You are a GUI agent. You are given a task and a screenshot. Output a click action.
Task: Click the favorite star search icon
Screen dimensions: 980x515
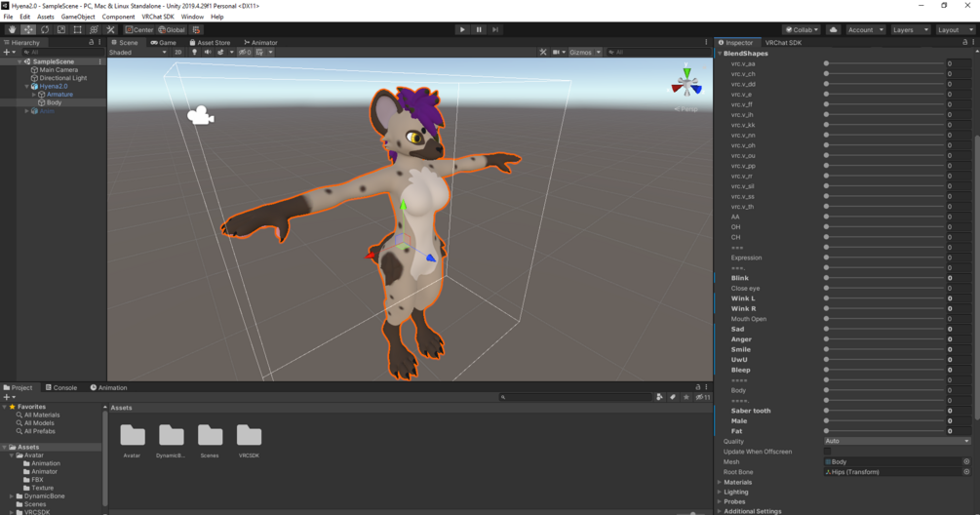(686, 397)
